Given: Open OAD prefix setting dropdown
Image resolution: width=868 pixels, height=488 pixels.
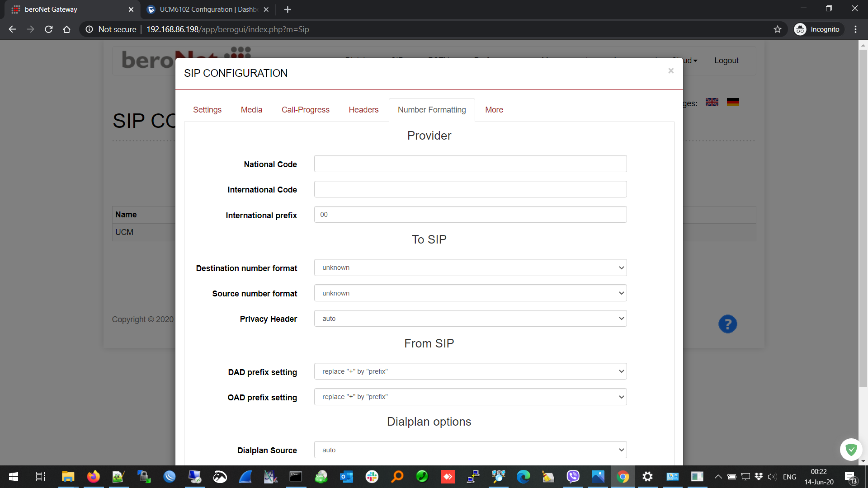Looking at the screenshot, I should click(470, 397).
